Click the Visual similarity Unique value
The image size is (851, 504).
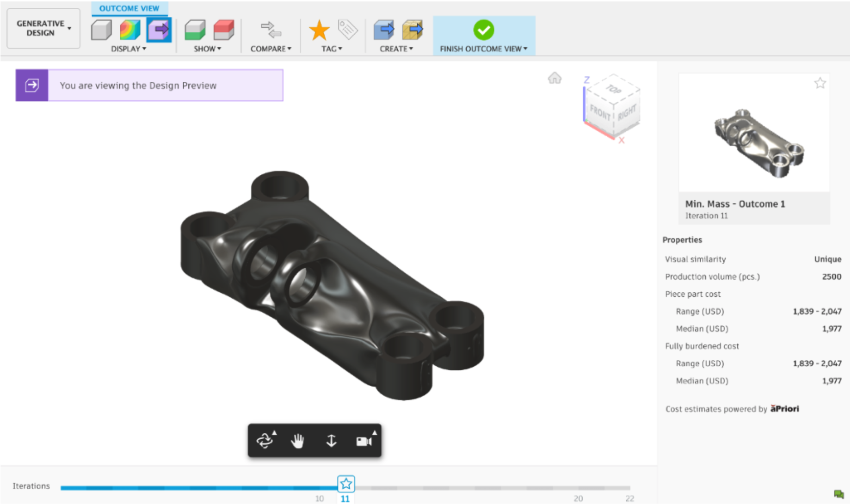pyautogui.click(x=828, y=259)
